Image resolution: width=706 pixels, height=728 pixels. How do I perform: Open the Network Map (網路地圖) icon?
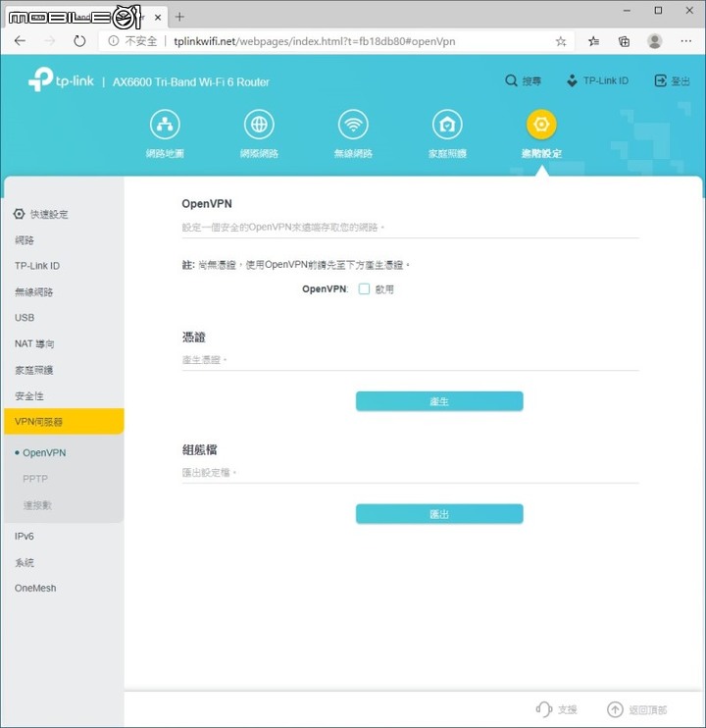pyautogui.click(x=165, y=125)
